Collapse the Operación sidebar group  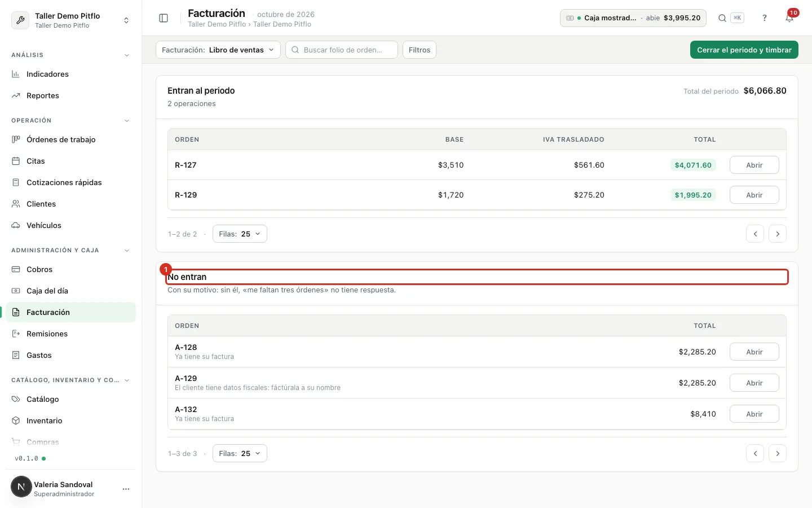(x=127, y=121)
